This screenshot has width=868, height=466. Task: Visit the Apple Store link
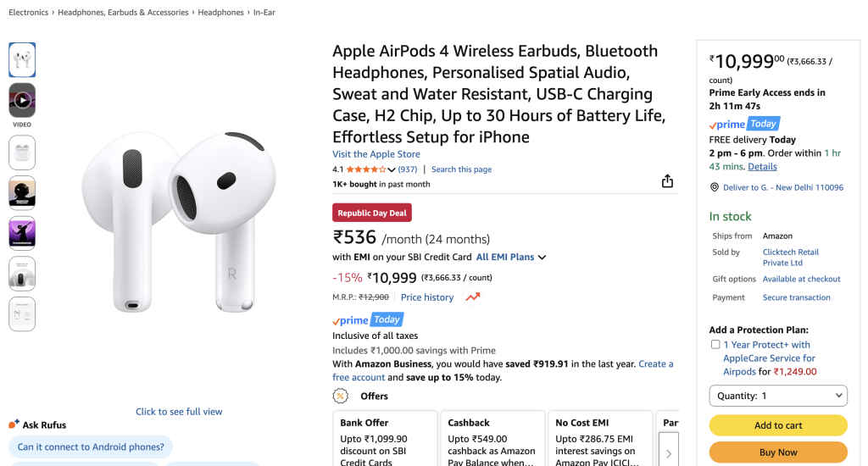coord(376,154)
